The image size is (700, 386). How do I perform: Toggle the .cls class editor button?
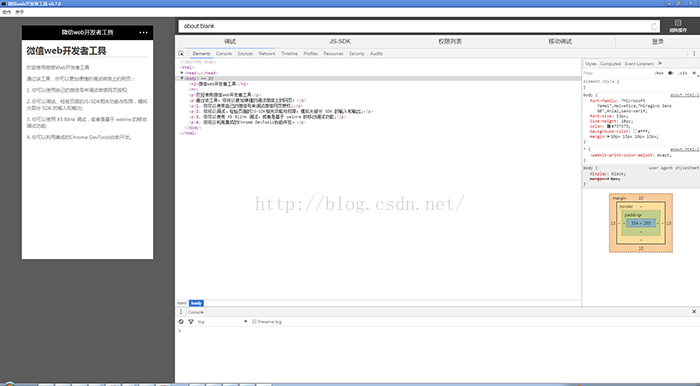pos(683,73)
